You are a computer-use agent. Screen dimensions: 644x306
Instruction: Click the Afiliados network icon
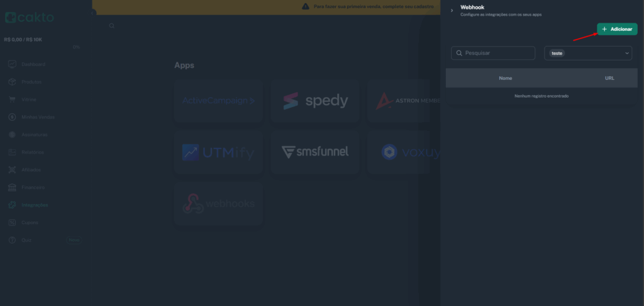click(x=13, y=170)
